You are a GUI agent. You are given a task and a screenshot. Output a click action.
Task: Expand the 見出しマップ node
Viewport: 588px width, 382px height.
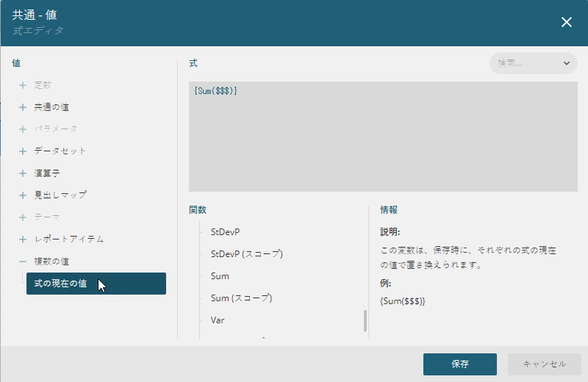click(x=23, y=195)
